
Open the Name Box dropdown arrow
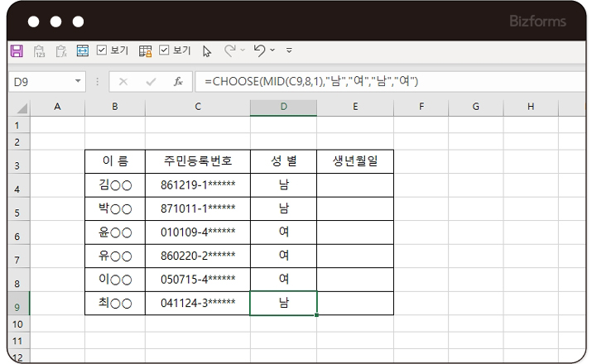(x=78, y=81)
